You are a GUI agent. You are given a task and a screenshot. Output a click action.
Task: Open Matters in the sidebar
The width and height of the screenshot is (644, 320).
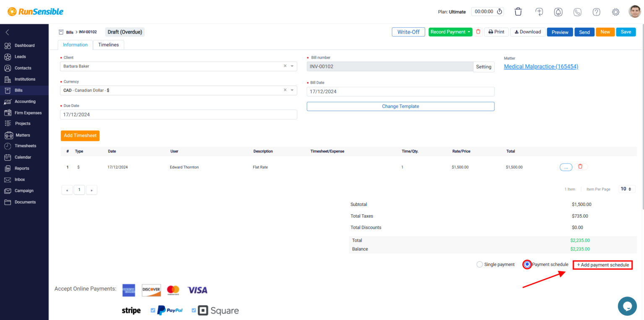24,135
